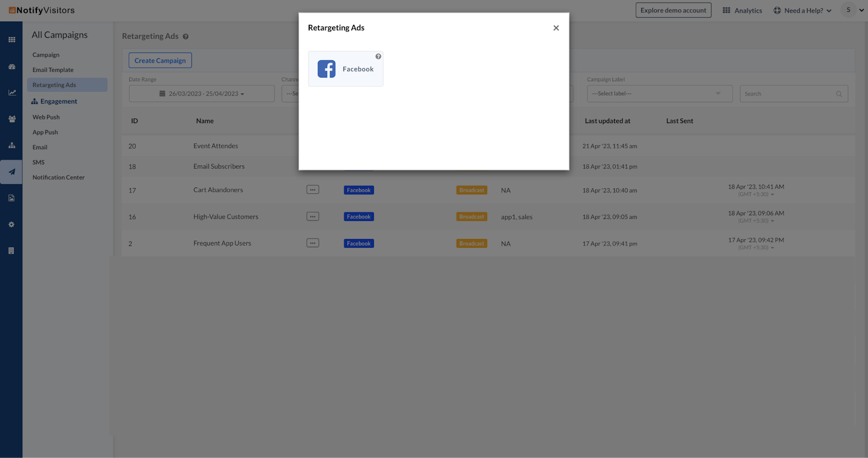Viewport: 868px width, 458px height.
Task: Open the Campaign Label select dropdown
Action: tap(659, 94)
